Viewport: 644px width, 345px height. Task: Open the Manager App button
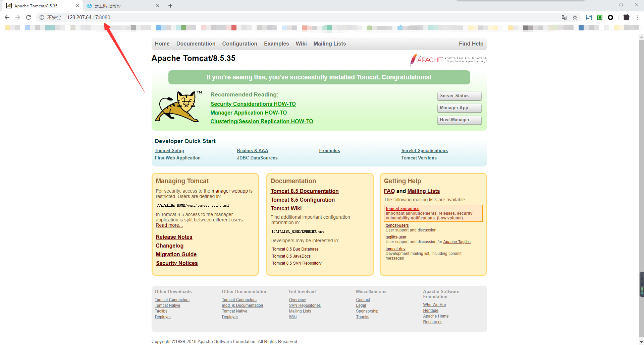[459, 108]
